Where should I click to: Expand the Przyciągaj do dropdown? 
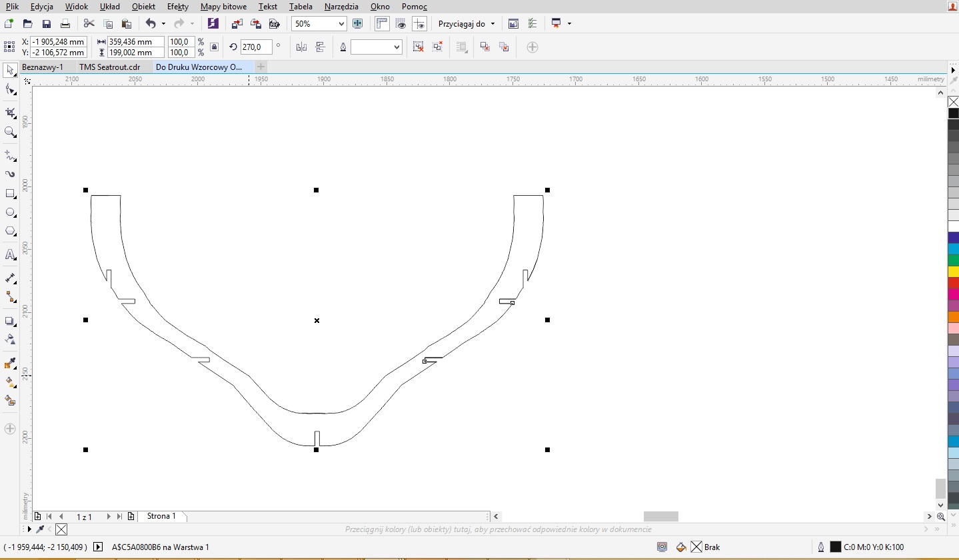coord(467,24)
